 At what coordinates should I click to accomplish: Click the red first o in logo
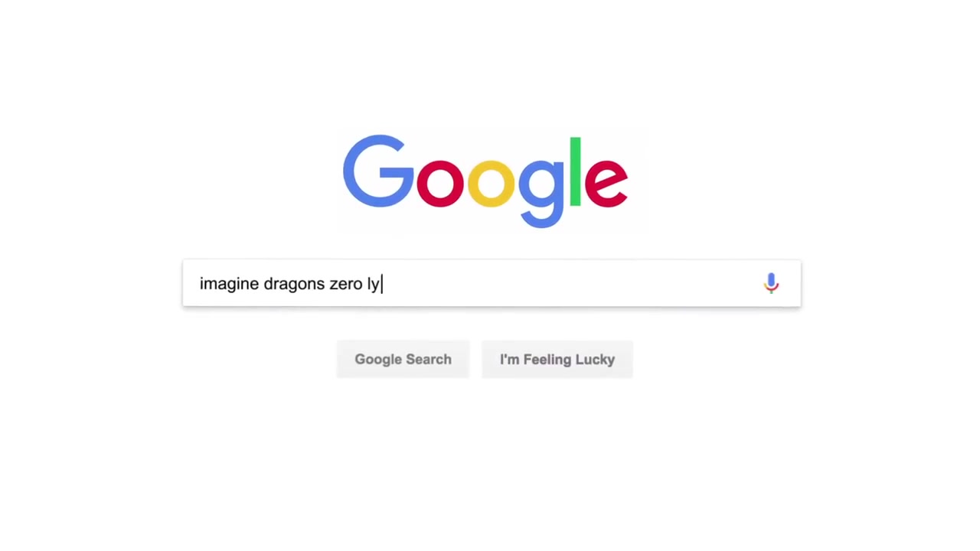pyautogui.click(x=440, y=184)
